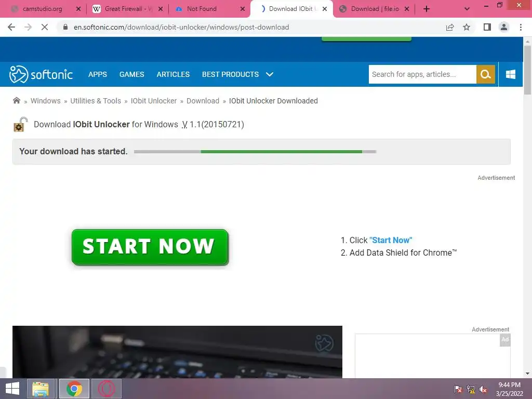532x399 pixels.
Task: Click the muted volume tray icon
Action: [x=483, y=389]
